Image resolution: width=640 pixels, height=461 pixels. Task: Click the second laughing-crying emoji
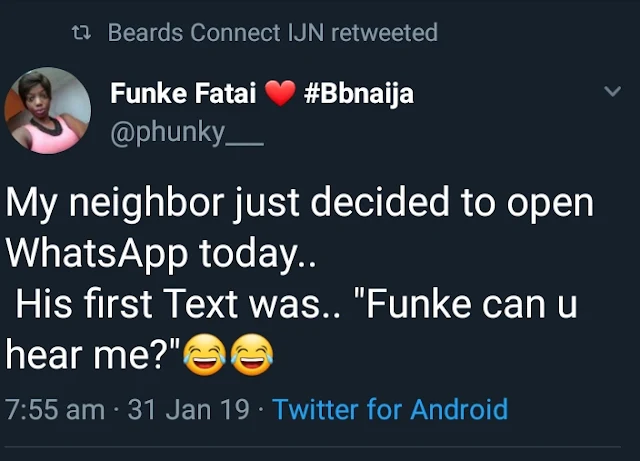pos(252,354)
